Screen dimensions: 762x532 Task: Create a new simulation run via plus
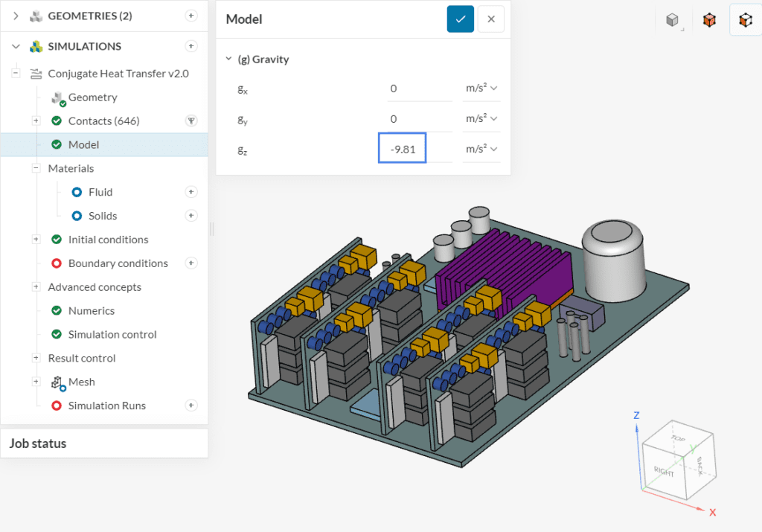click(x=191, y=406)
